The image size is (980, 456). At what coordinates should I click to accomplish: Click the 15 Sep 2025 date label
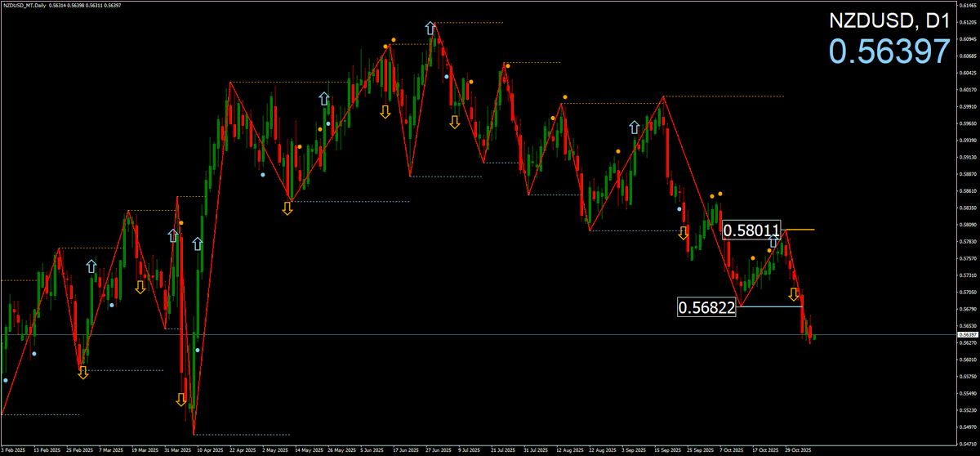[x=667, y=450]
